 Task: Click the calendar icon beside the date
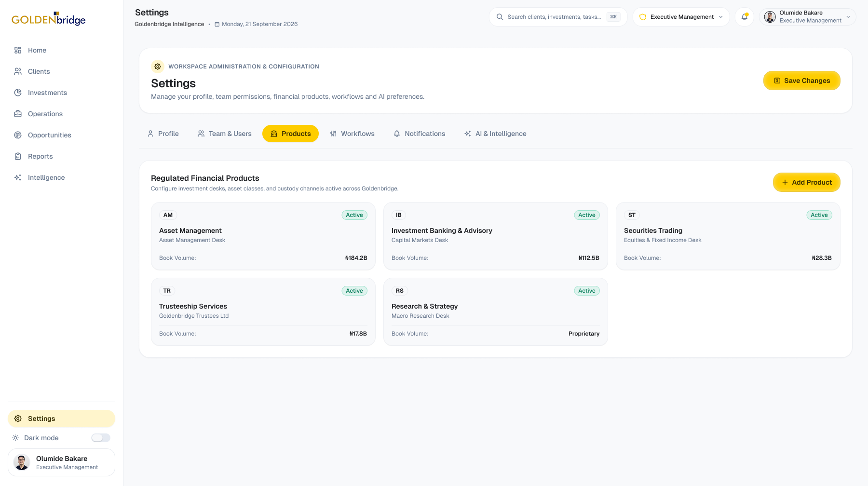coord(217,24)
